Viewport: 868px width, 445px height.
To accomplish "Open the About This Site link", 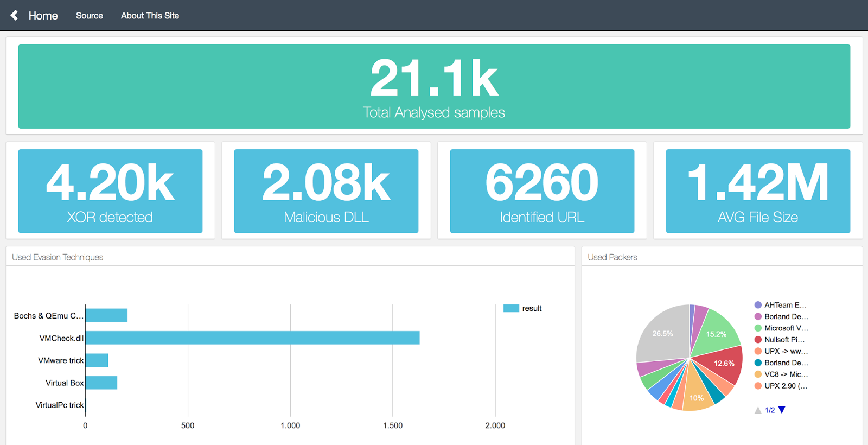I will pos(150,16).
